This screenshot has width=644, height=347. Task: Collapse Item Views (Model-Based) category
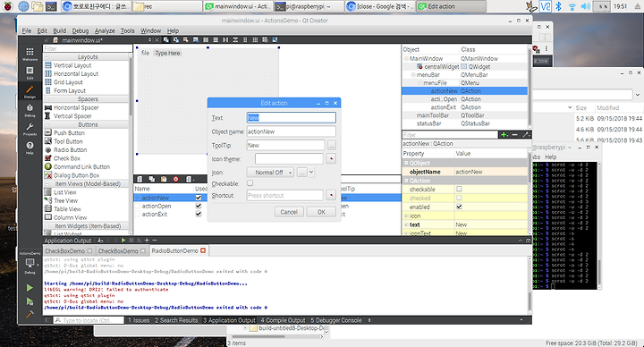coord(47,184)
